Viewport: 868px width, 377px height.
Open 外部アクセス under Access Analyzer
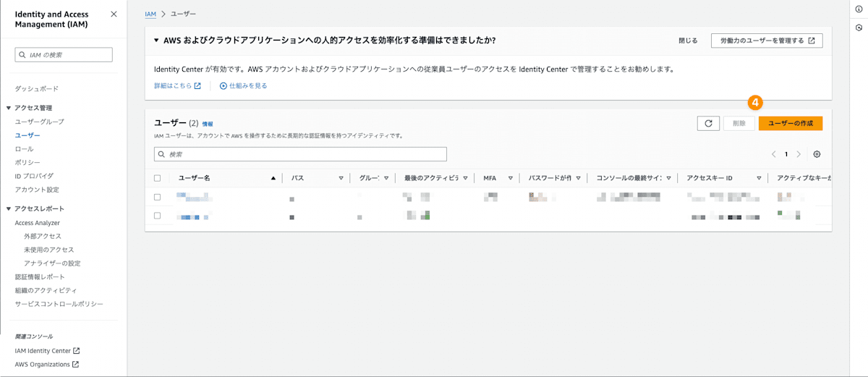click(43, 236)
